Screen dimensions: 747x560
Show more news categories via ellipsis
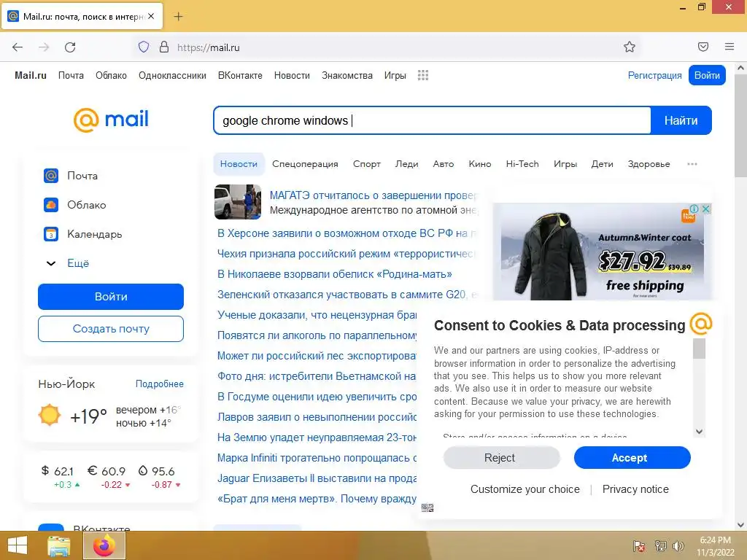click(692, 164)
